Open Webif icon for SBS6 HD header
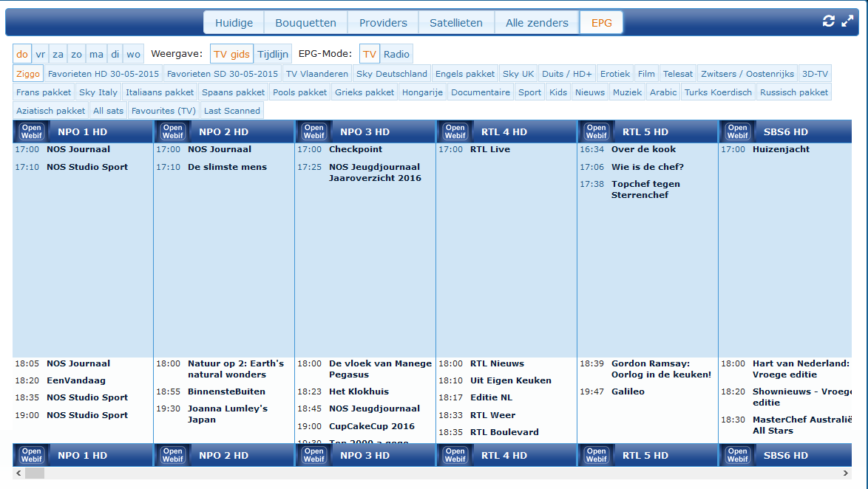 (x=737, y=131)
